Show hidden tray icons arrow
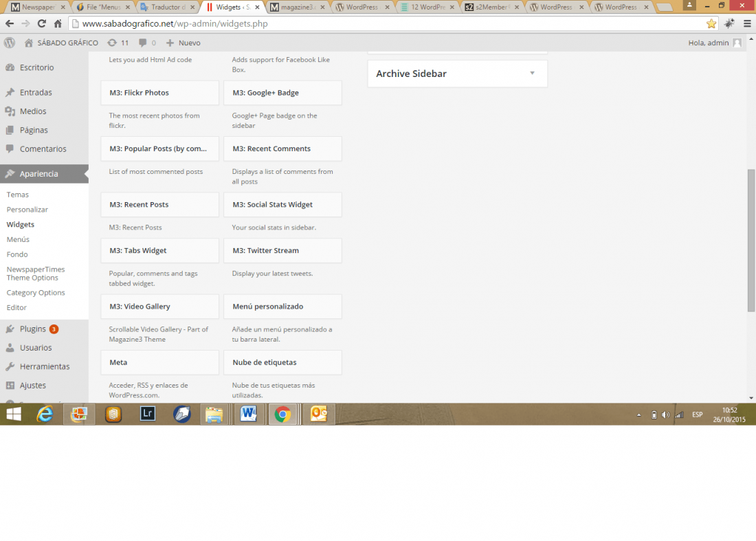The height and width of the screenshot is (541, 756). click(x=639, y=415)
